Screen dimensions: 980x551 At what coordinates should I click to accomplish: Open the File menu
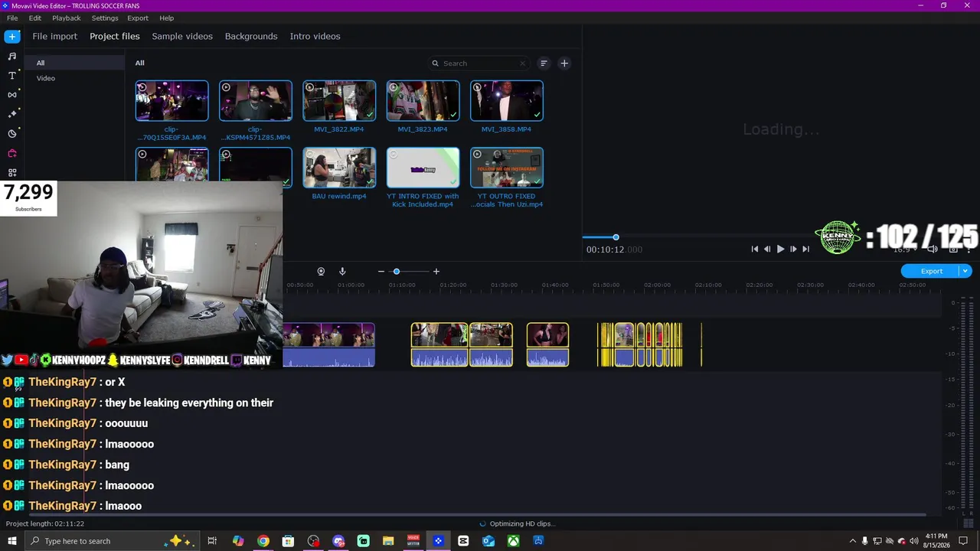(12, 18)
